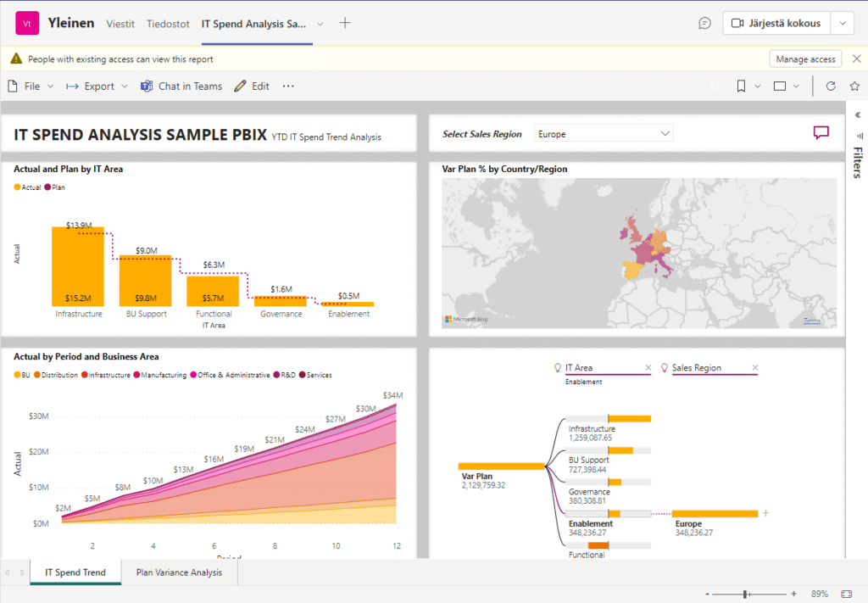Open Chat in Teams
The image size is (868, 603).
click(x=181, y=87)
